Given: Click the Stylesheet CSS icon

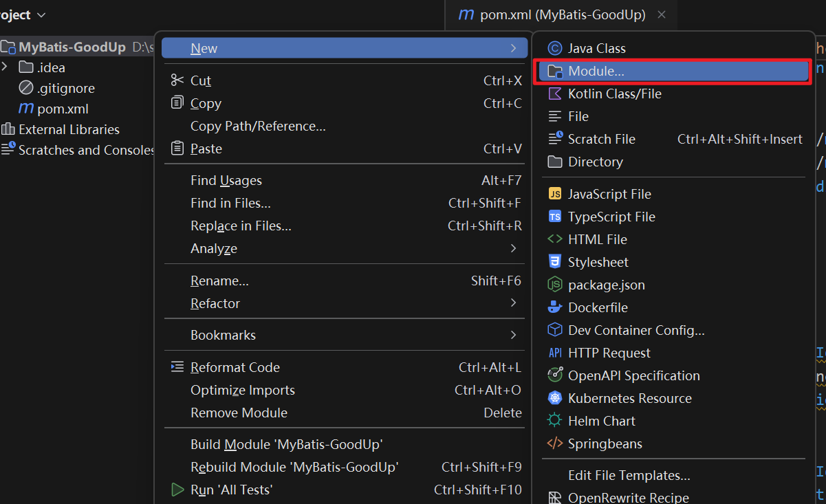Looking at the screenshot, I should coord(554,262).
